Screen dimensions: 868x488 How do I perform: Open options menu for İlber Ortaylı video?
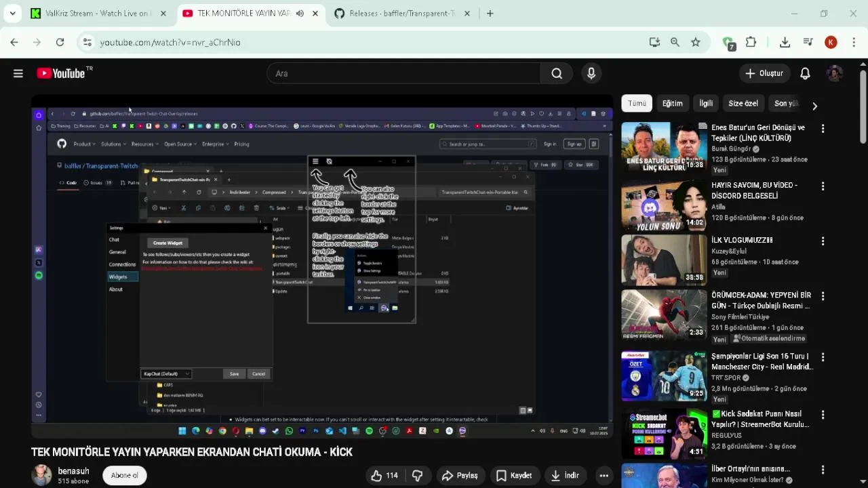823,470
